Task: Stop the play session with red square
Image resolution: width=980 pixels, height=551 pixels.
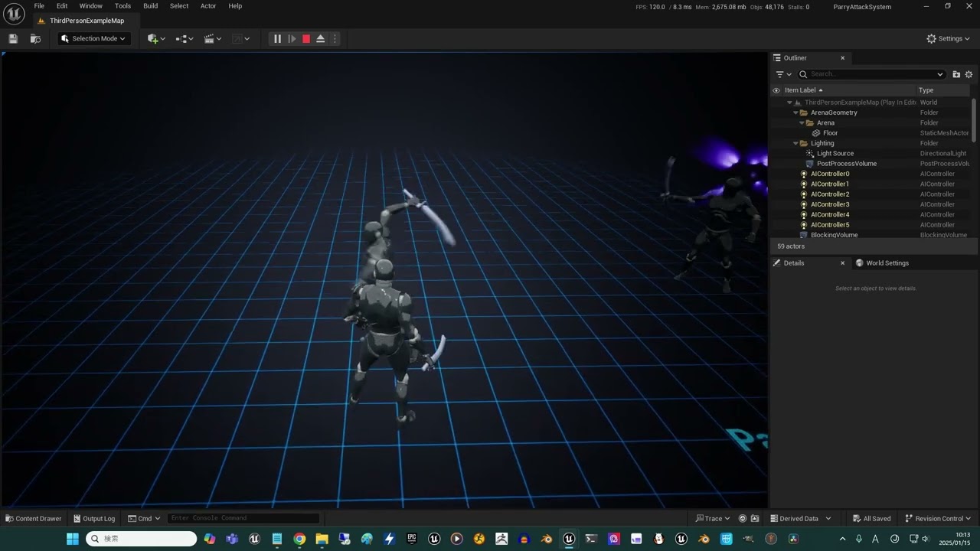Action: [x=306, y=38]
